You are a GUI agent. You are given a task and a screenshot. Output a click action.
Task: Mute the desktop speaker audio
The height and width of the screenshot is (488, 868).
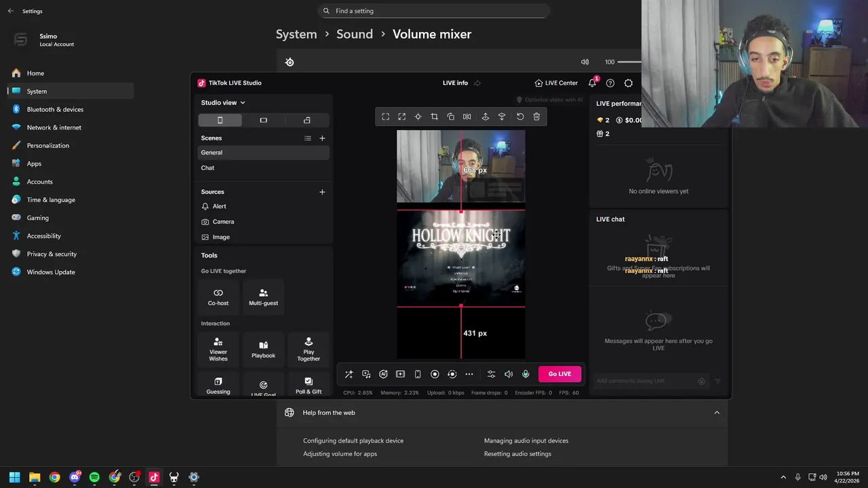click(509, 374)
